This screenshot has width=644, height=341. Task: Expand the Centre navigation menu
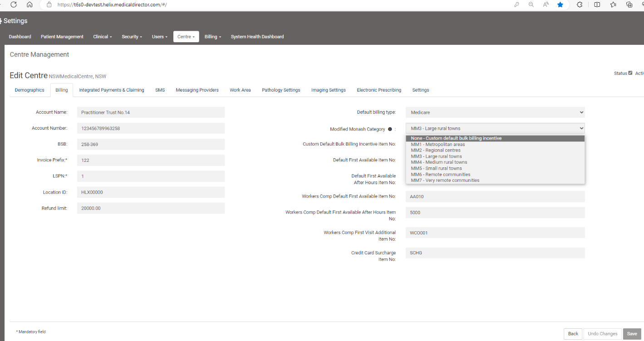(186, 37)
